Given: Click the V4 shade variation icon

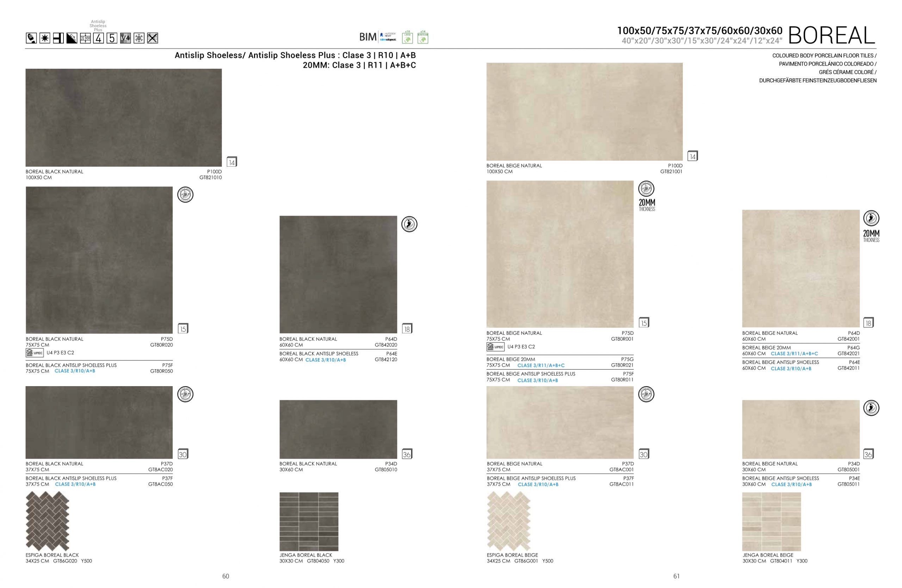Looking at the screenshot, I should [x=125, y=38].
